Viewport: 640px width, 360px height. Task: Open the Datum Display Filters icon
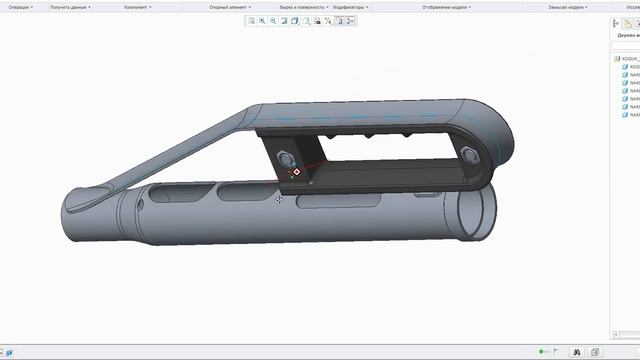pos(328,21)
